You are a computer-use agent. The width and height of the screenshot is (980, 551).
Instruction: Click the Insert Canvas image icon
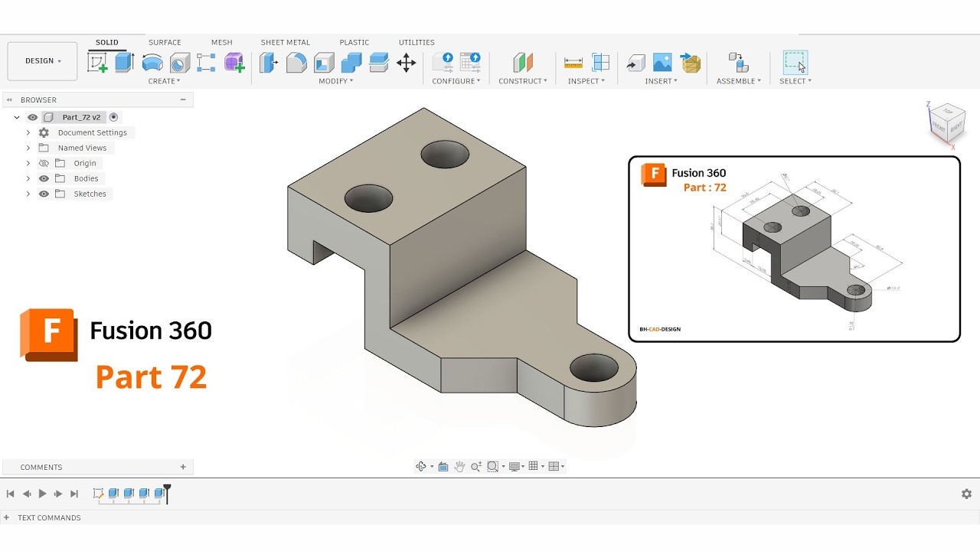(x=662, y=63)
